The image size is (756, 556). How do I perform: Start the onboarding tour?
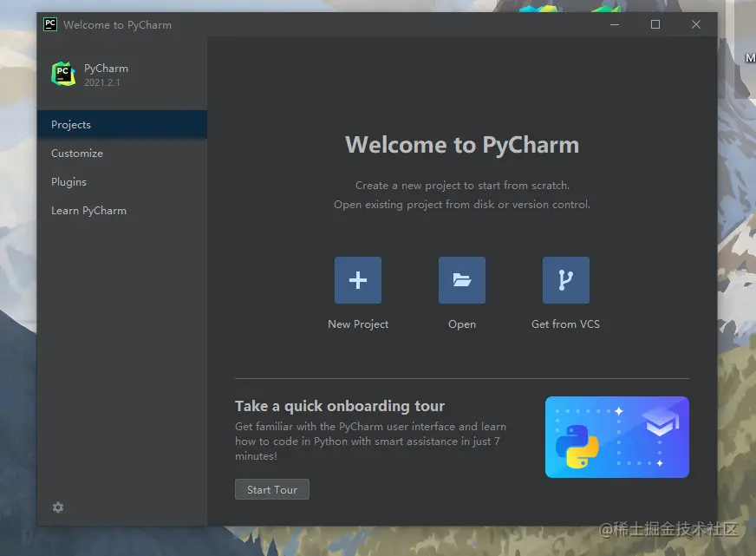pos(272,489)
